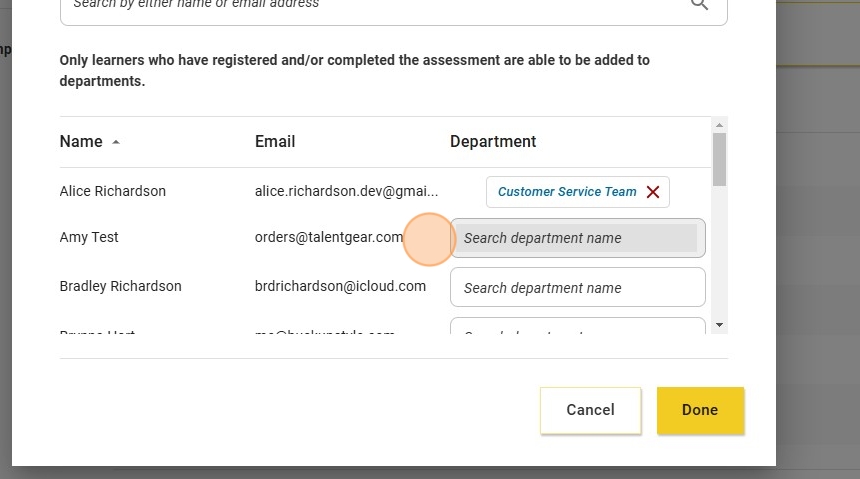Click the search magnifier icon
Image resolution: width=860 pixels, height=479 pixels.
[x=699, y=4]
